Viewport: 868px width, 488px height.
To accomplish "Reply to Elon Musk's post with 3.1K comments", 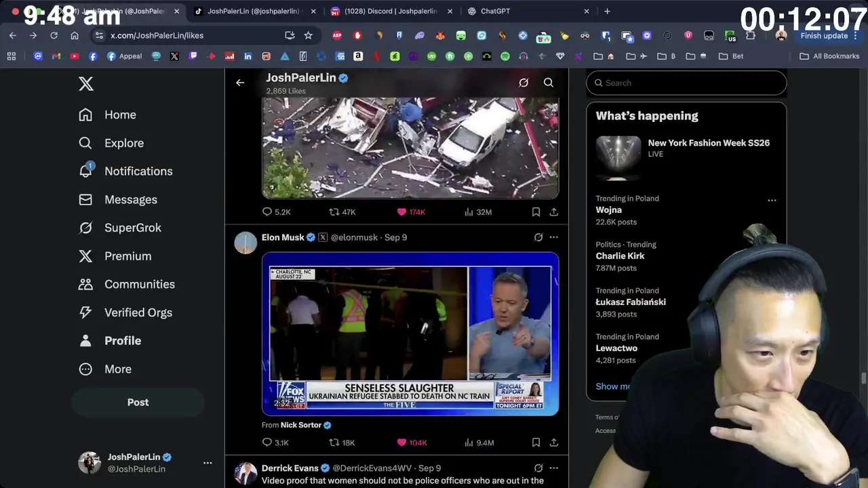I will (x=275, y=443).
